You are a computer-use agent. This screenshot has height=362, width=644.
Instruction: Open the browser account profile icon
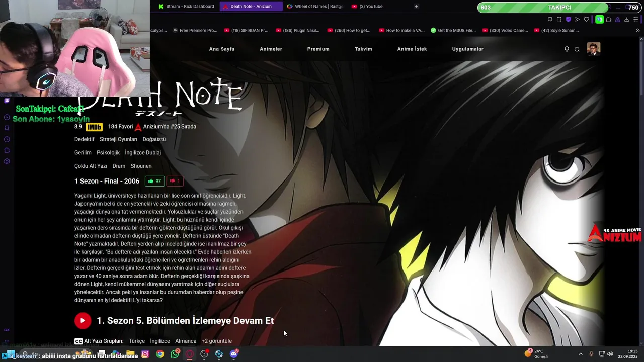[617, 19]
